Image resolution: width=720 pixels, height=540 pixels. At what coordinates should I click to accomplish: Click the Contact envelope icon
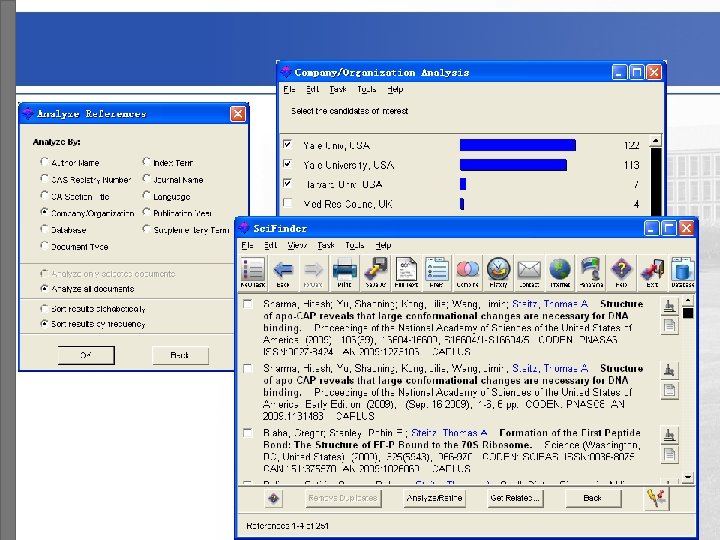(529, 273)
